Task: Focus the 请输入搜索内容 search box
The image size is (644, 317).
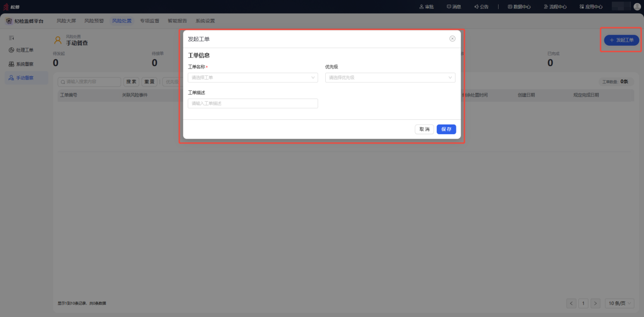Action: click(x=89, y=82)
